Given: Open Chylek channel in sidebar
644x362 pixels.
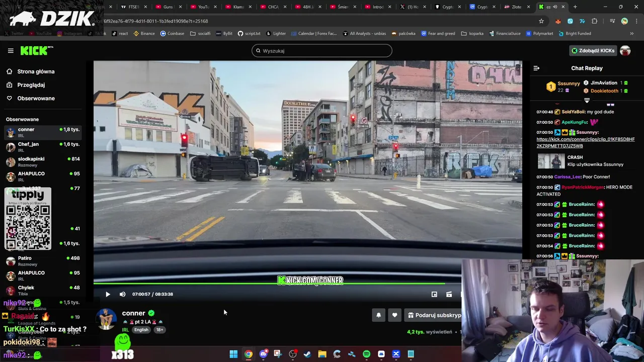Looking at the screenshot, I should pyautogui.click(x=43, y=291).
